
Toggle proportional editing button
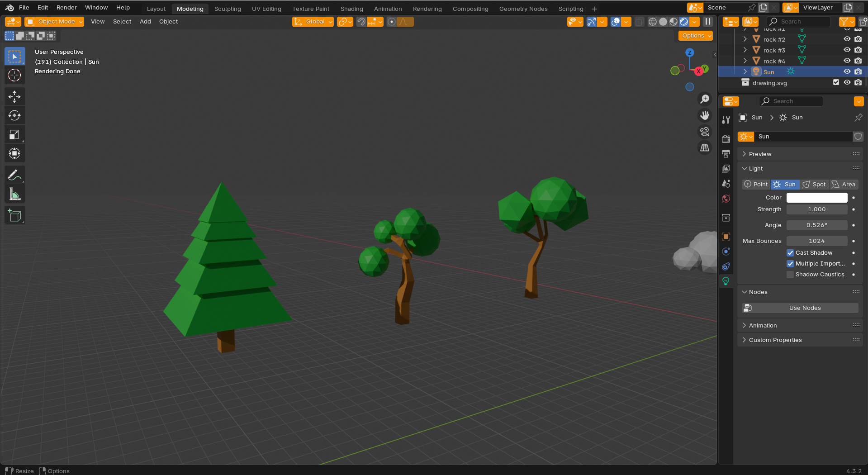point(392,22)
